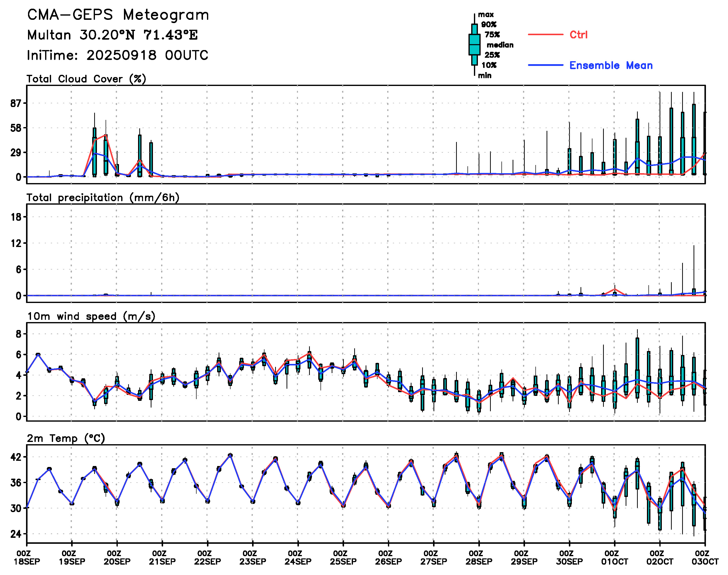Click the 00Z 25SEP time axis label
The image size is (728, 575).
pyautogui.click(x=343, y=557)
